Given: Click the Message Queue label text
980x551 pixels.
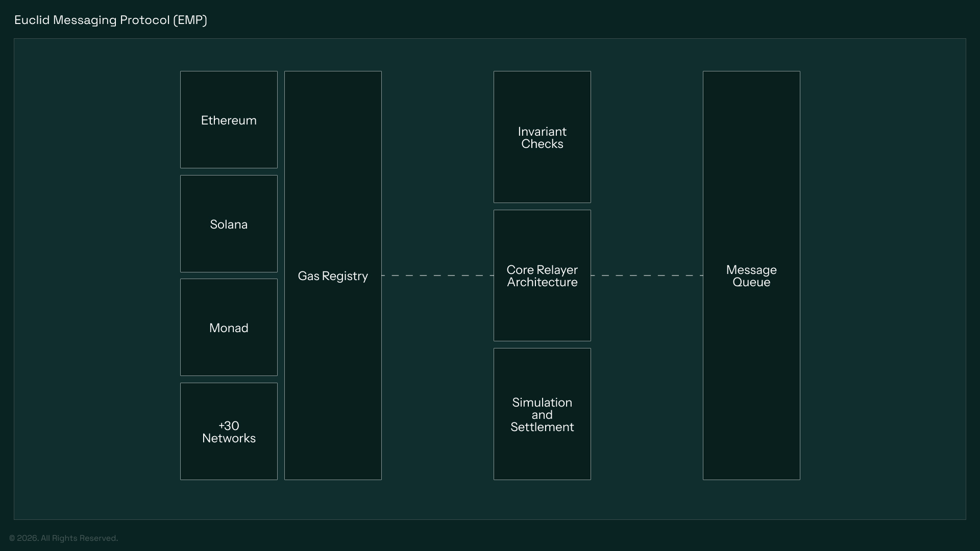Looking at the screenshot, I should tap(751, 276).
